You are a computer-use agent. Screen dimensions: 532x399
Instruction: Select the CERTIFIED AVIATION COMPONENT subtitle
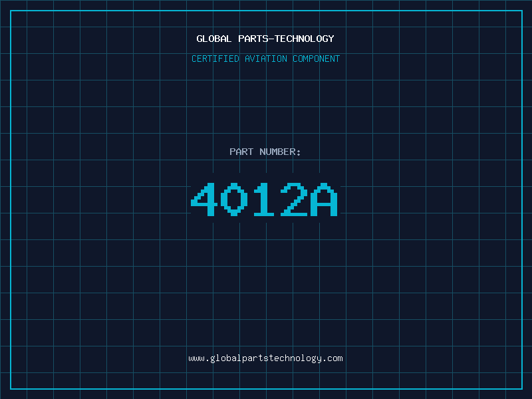[265, 59]
